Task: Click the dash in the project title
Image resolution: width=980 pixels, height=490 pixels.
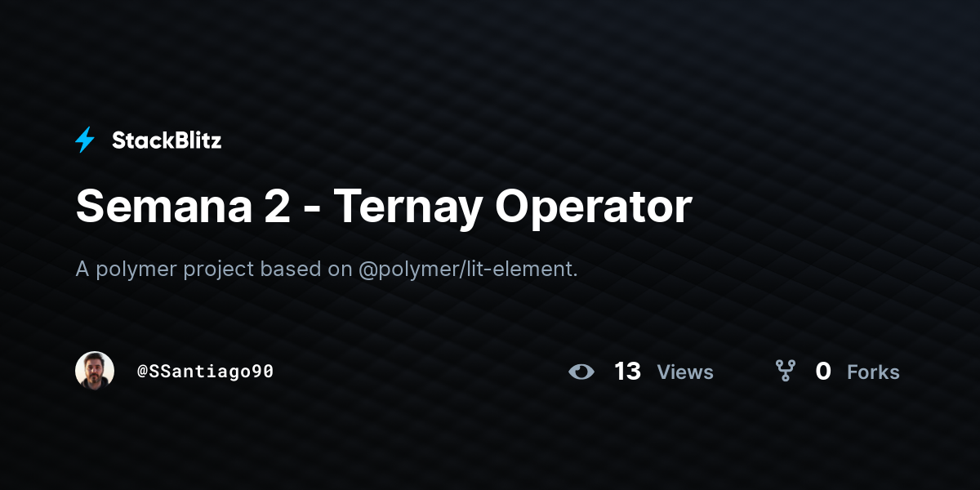Action: point(312,211)
